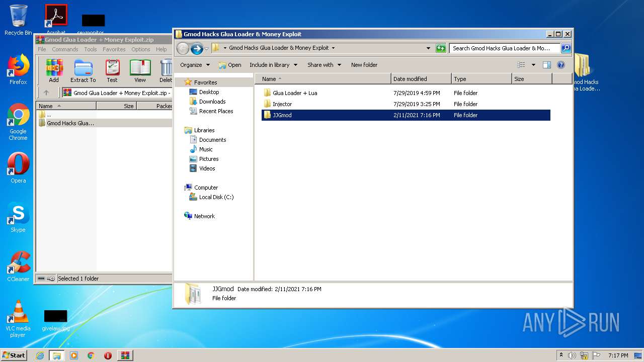
Task: Open the WinRAR Tools menu
Action: 91,49
